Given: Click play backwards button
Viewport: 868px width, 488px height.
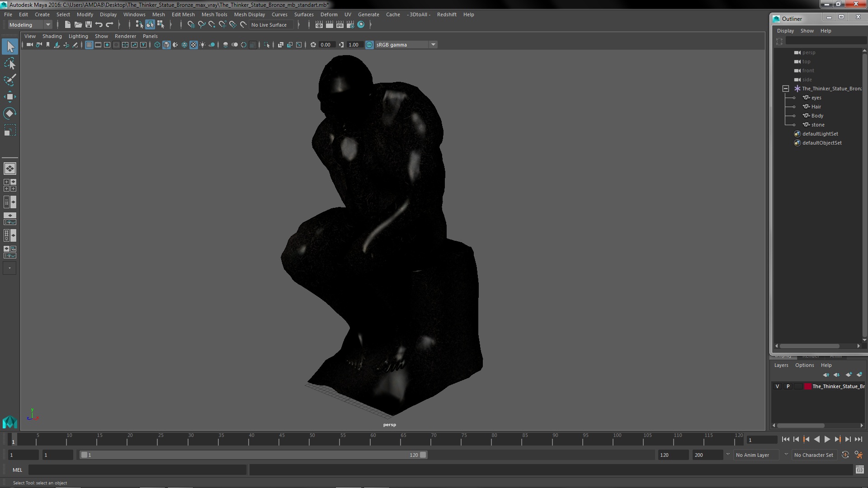Looking at the screenshot, I should 816,439.
